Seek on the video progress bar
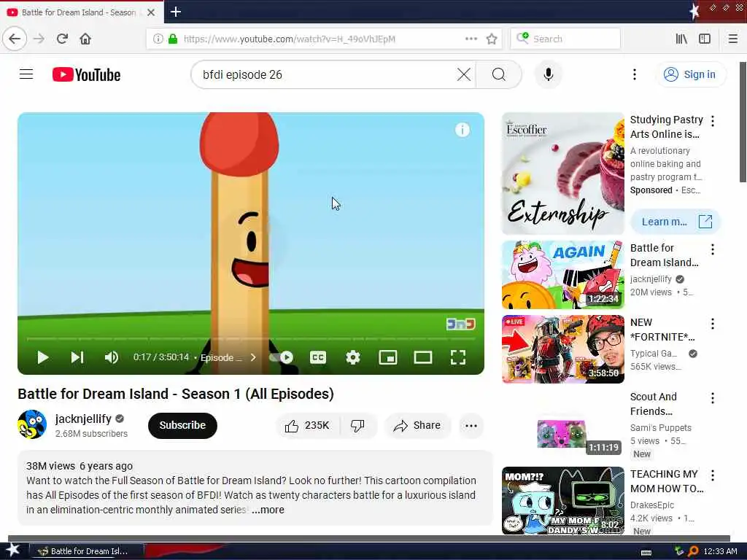This screenshot has width=747, height=560. pyautogui.click(x=251, y=338)
